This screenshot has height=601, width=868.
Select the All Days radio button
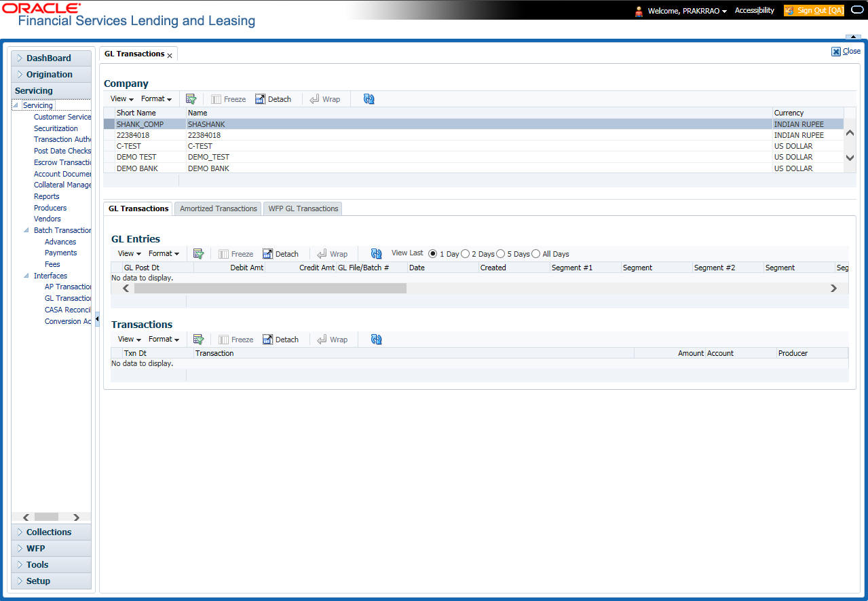pyautogui.click(x=536, y=254)
